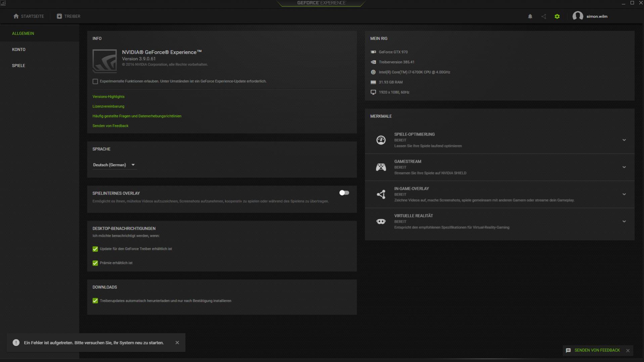The width and height of the screenshot is (644, 362).
Task: Open the Lizenzvereinbarung link
Action: pyautogui.click(x=108, y=106)
